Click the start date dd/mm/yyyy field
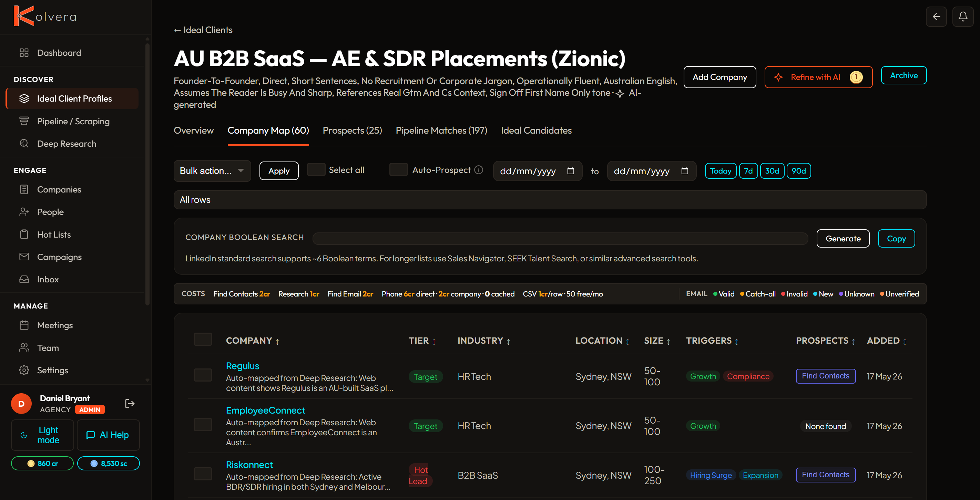Image resolution: width=980 pixels, height=500 pixels. point(538,171)
